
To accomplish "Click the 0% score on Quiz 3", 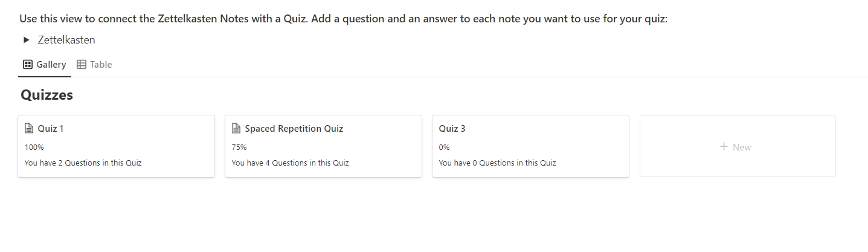I will (445, 147).
